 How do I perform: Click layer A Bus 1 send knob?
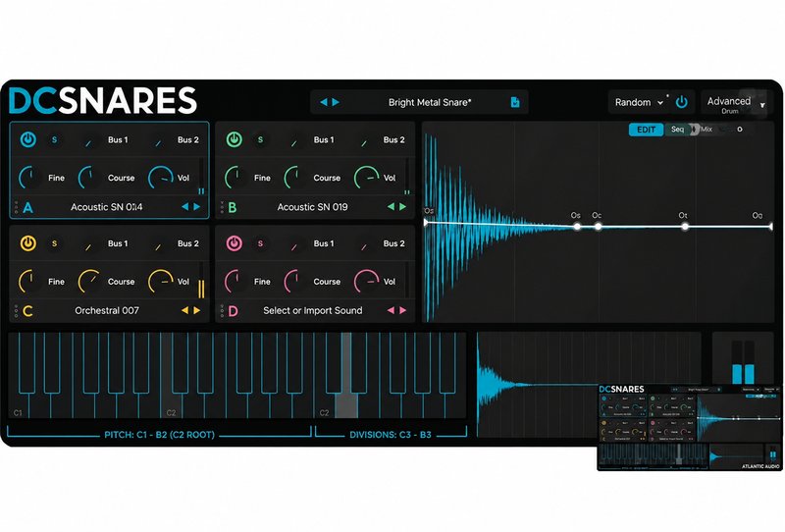pos(88,142)
